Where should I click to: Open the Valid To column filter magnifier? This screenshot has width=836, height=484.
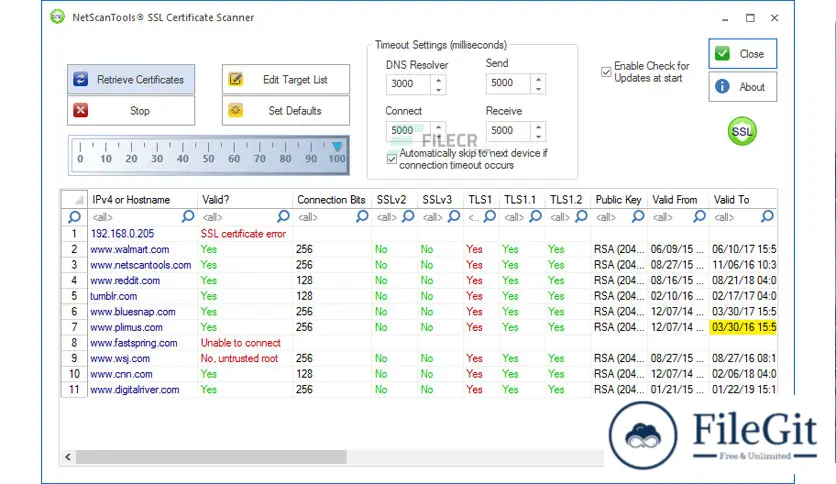point(767,216)
